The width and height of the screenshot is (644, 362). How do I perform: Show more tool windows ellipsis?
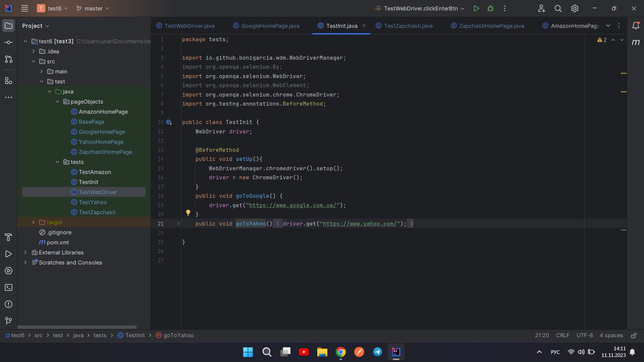coord(8,98)
